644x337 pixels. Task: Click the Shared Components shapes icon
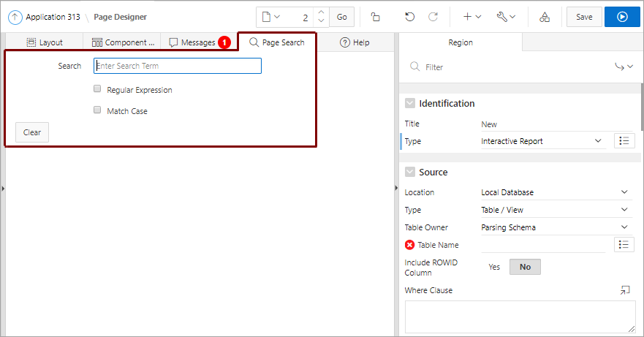click(545, 17)
